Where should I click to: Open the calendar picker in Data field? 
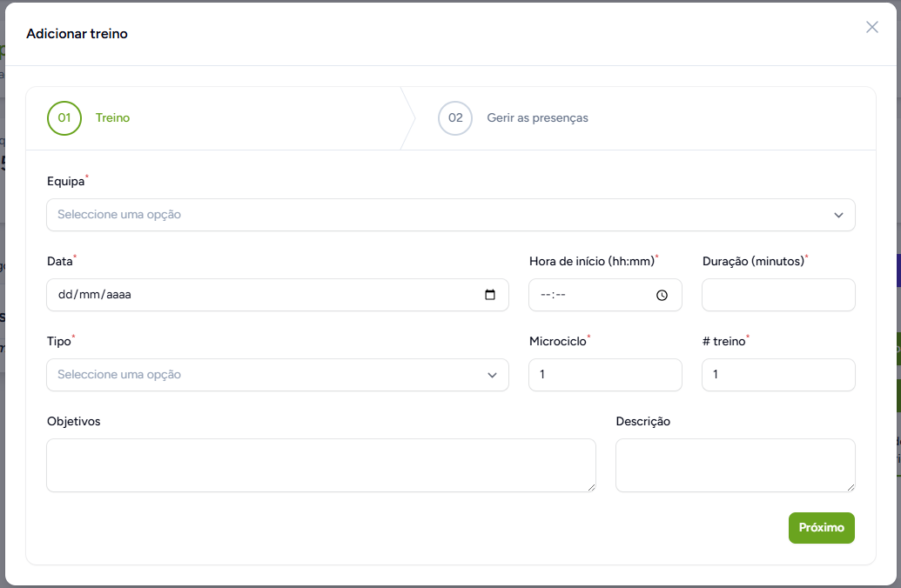pyautogui.click(x=490, y=295)
